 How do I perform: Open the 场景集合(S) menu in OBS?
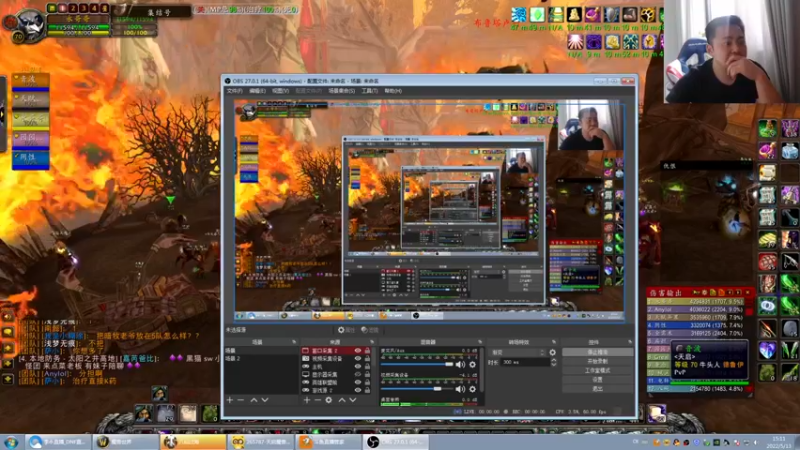pyautogui.click(x=341, y=91)
